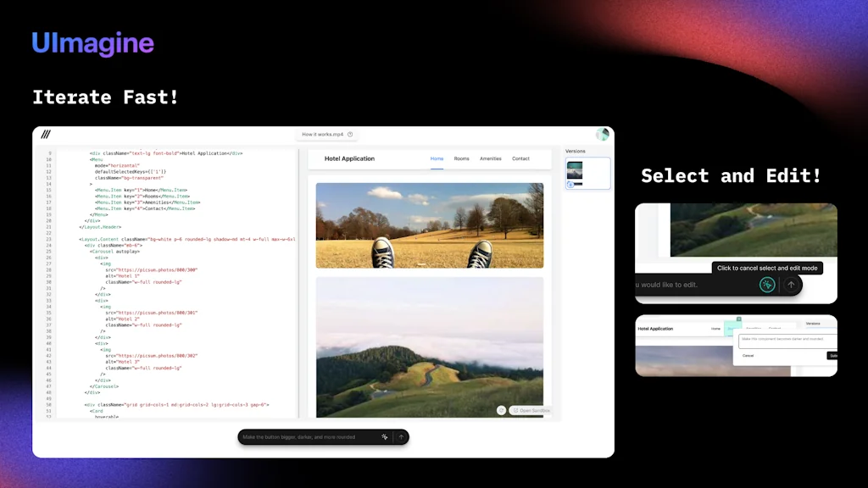The height and width of the screenshot is (488, 868).
Task: Click the external-link icon on Open Sandbox
Action: tap(515, 410)
